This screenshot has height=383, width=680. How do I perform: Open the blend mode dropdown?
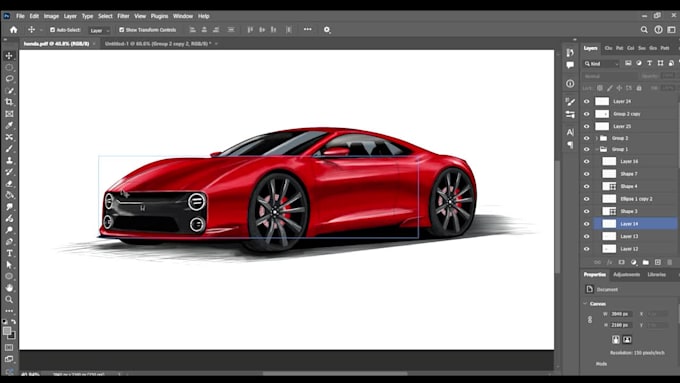point(609,76)
